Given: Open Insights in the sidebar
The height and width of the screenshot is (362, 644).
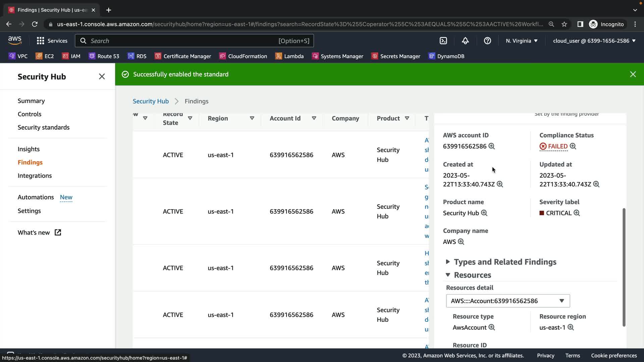Looking at the screenshot, I should [x=29, y=149].
